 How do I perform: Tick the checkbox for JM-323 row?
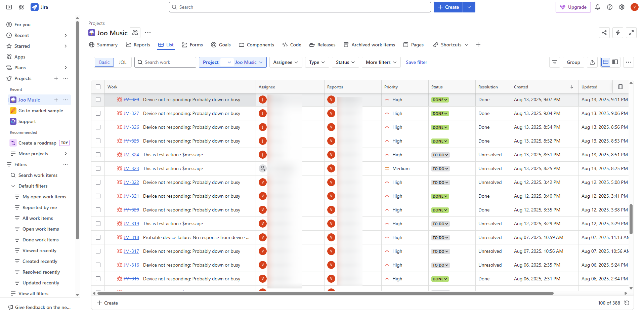[x=98, y=168]
